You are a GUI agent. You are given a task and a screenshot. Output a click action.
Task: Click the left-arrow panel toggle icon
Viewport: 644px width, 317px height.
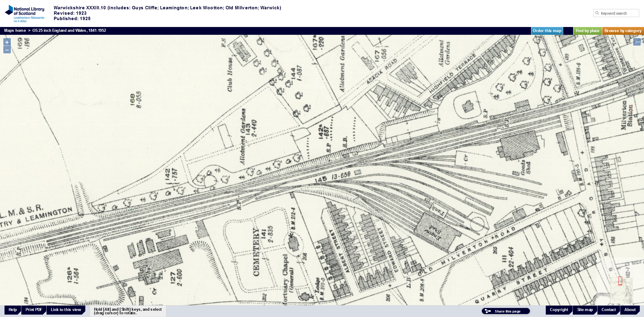[637, 42]
